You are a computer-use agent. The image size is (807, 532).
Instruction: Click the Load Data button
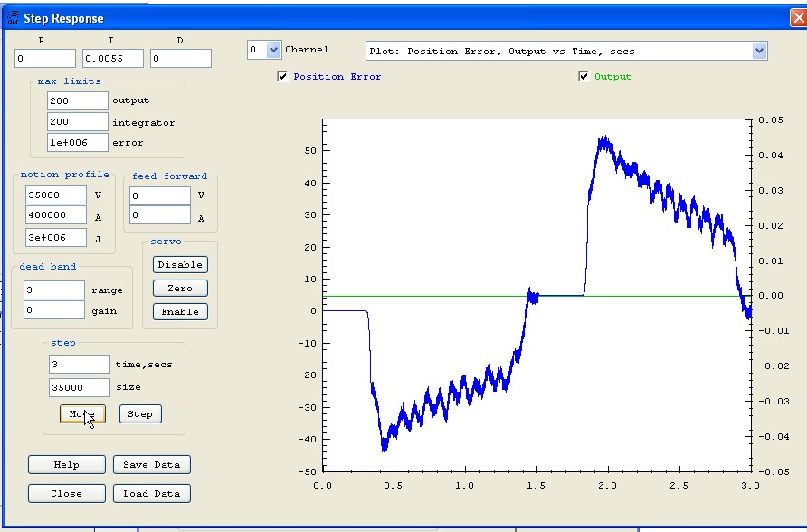pyautogui.click(x=151, y=493)
